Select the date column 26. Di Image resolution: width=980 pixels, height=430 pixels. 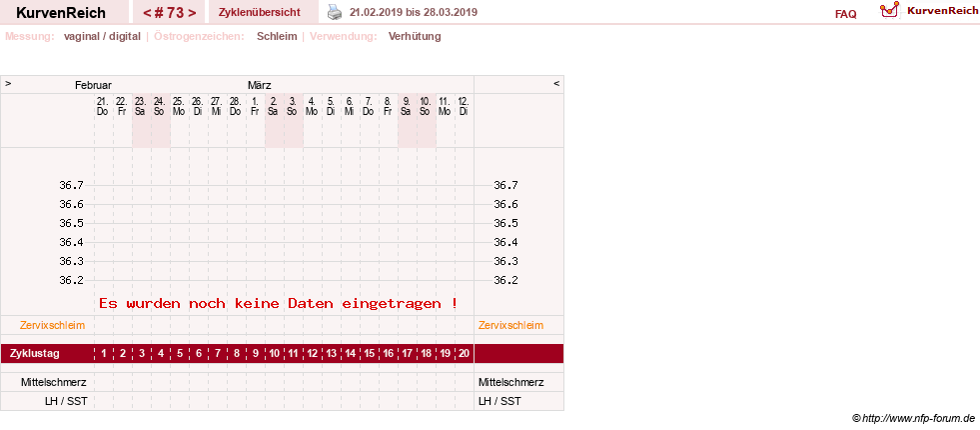coord(198,106)
